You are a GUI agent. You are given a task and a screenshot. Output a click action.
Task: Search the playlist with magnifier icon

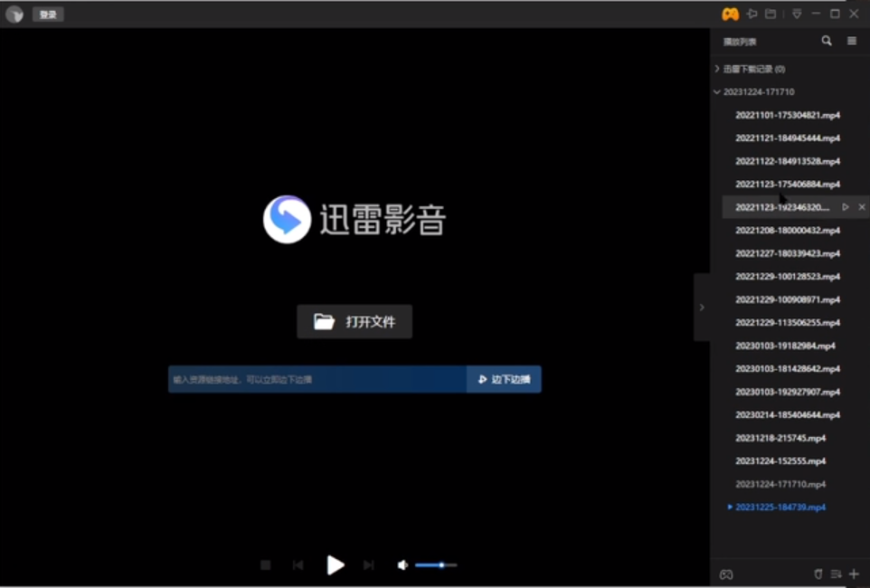827,41
